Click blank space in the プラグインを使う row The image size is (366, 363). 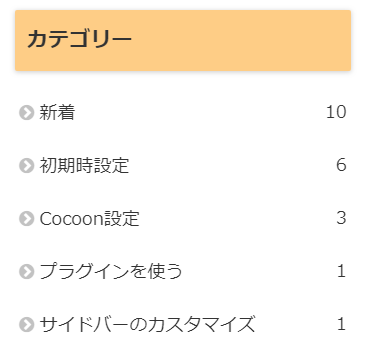260,272
